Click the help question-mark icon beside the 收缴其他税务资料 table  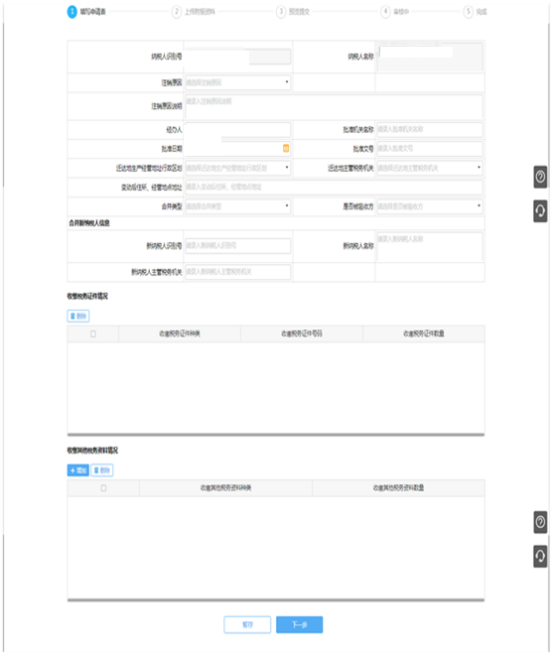point(540,522)
